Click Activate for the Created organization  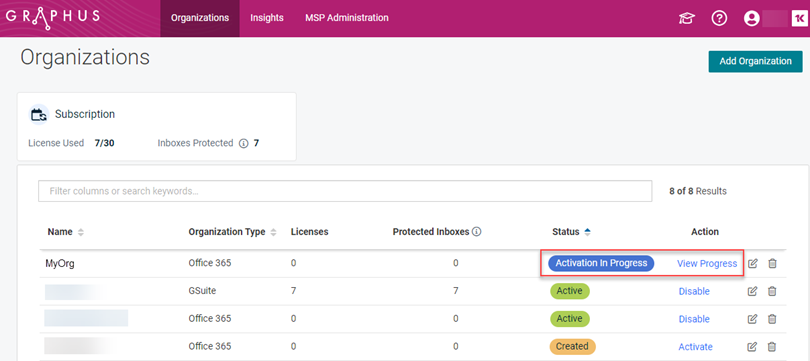click(x=695, y=347)
